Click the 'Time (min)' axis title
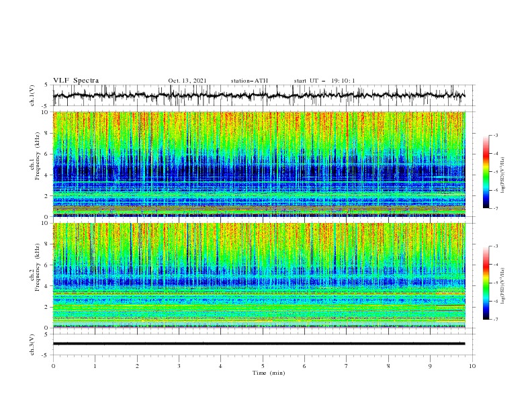The width and height of the screenshot is (532, 411). [269, 373]
